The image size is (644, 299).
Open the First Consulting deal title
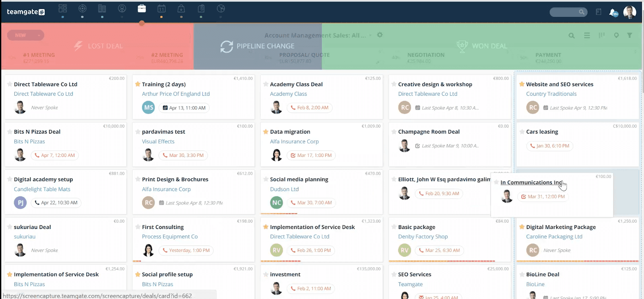tap(163, 227)
